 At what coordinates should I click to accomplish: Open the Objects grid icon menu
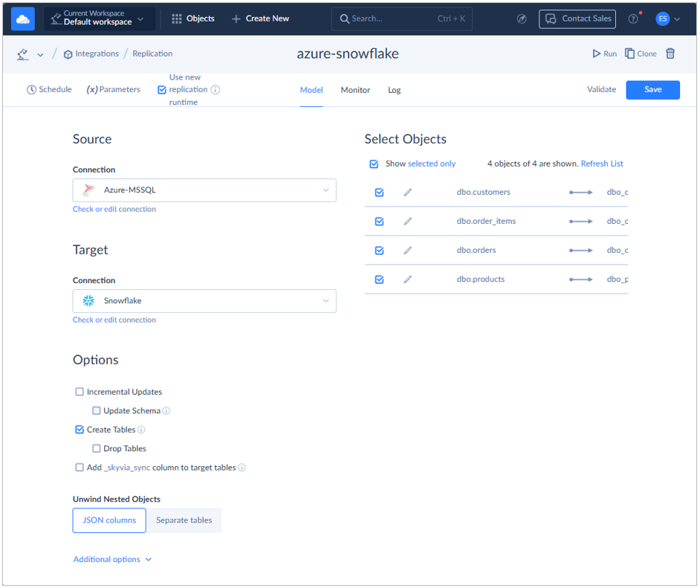[x=177, y=19]
